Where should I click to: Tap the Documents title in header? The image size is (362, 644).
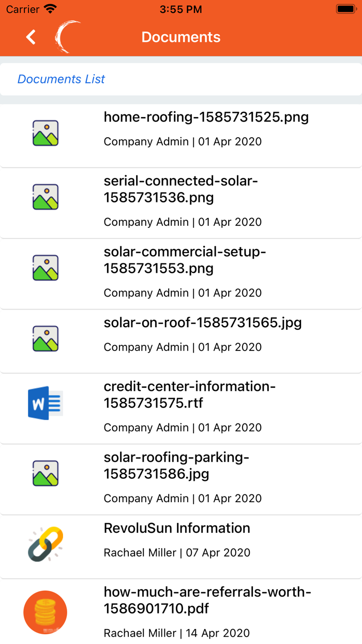pos(181,37)
